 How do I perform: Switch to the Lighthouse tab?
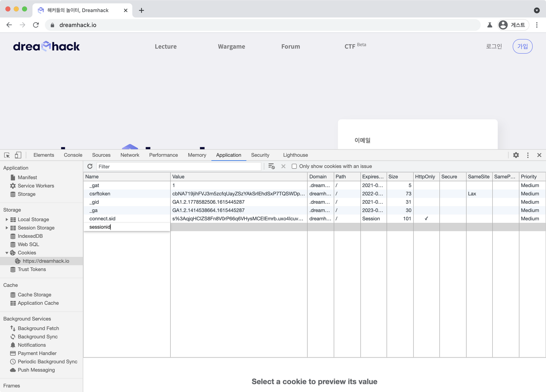296,155
